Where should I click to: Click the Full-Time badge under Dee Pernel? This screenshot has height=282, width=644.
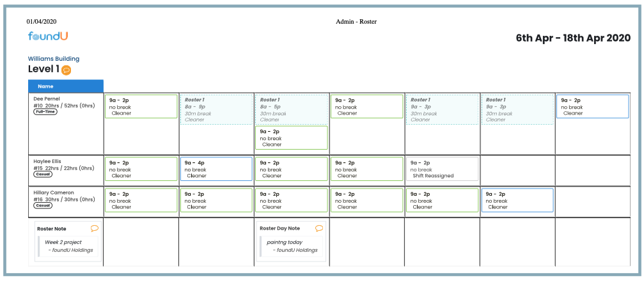point(45,112)
